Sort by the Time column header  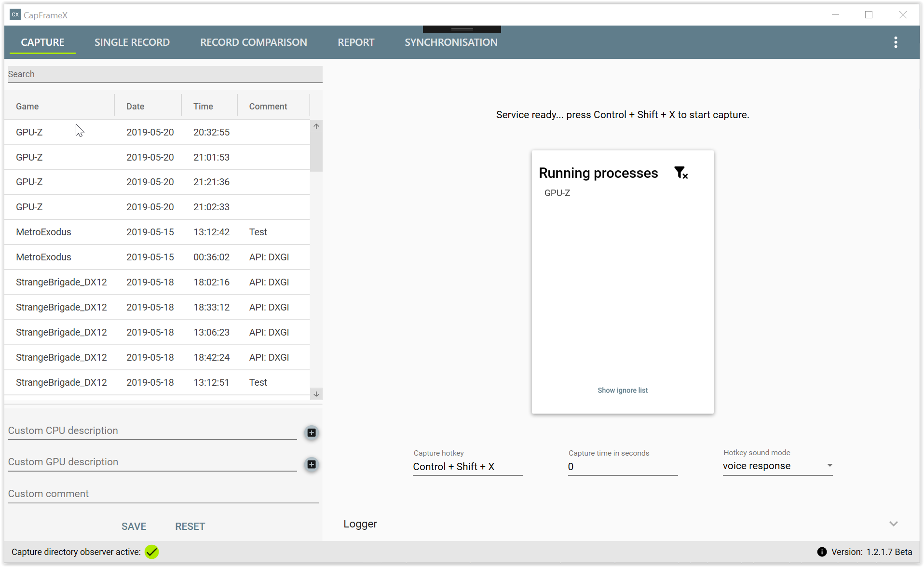pyautogui.click(x=209, y=107)
